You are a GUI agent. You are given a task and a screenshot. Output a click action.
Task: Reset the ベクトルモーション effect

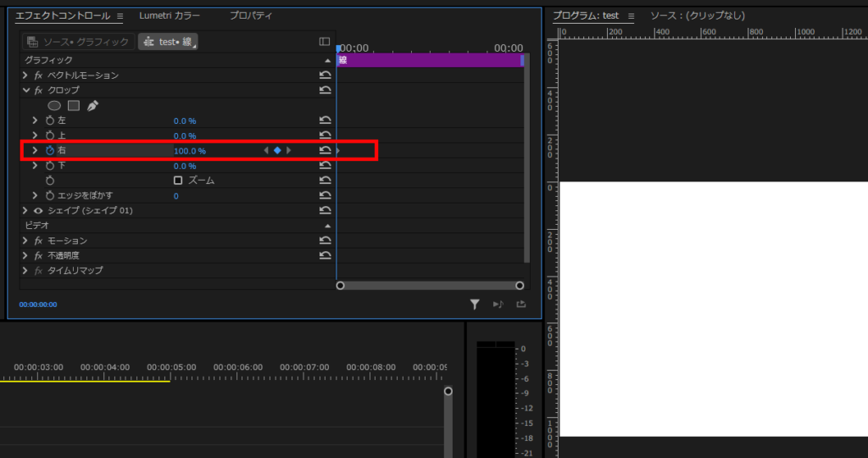[325, 75]
